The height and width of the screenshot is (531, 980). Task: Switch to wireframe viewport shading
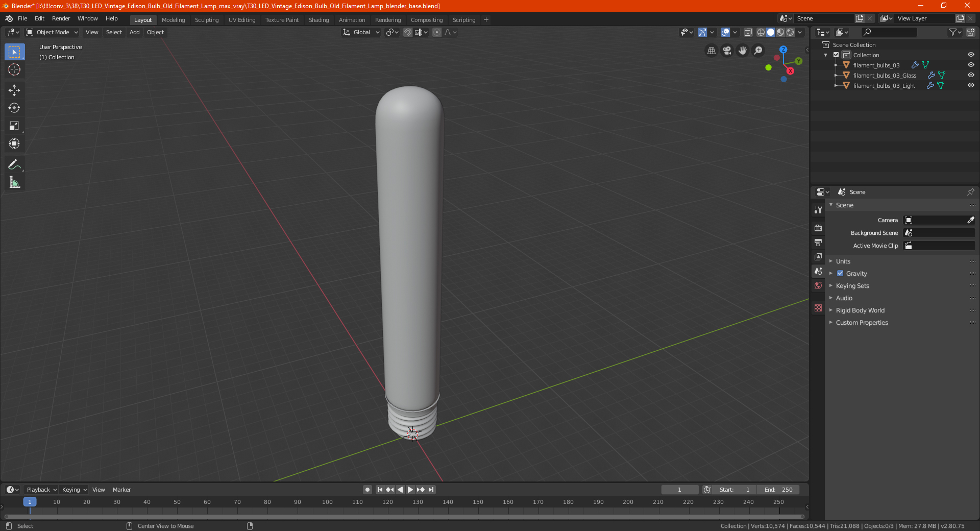[x=761, y=32]
